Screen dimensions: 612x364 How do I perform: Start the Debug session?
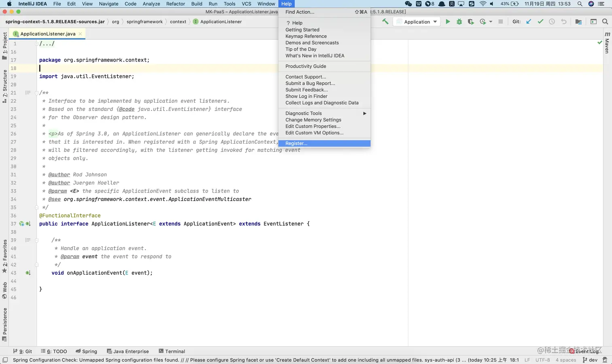pyautogui.click(x=459, y=21)
